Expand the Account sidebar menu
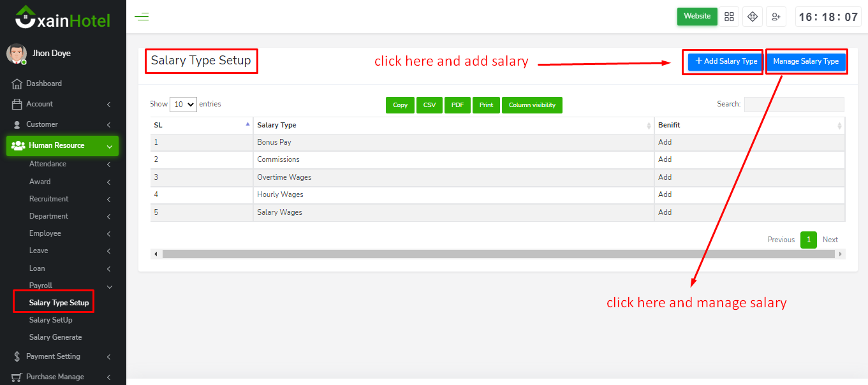868x385 pixels. point(63,104)
